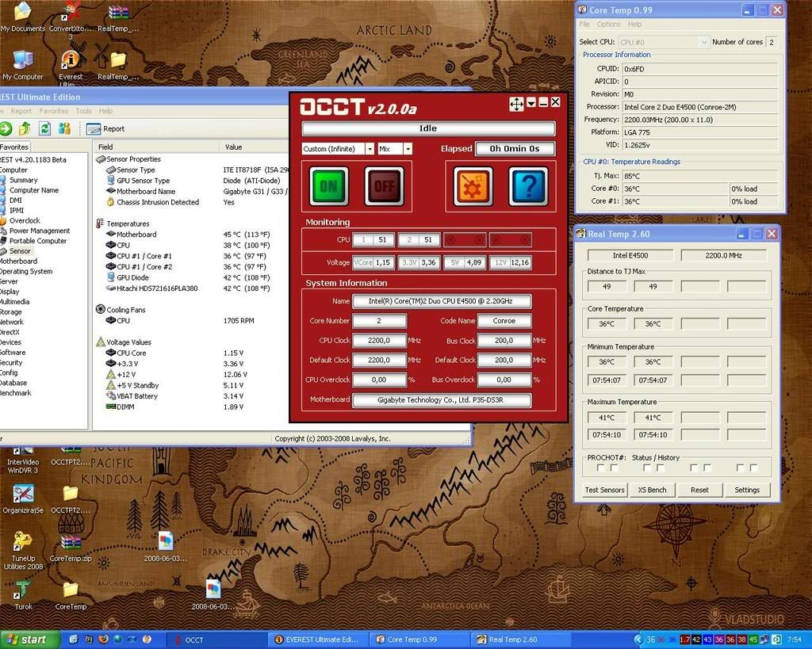Click the Value column header in EVEREST
Image resolution: width=812 pixels, height=649 pixels.
[254, 147]
